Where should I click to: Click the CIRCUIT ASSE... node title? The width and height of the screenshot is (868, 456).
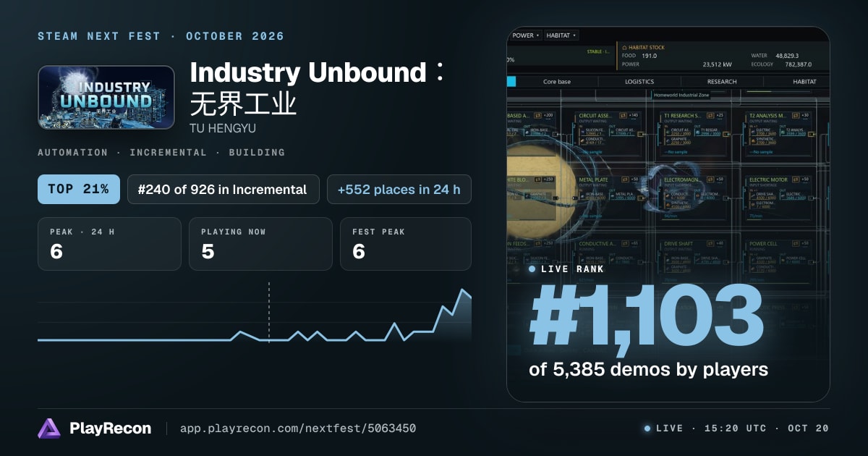pos(595,116)
